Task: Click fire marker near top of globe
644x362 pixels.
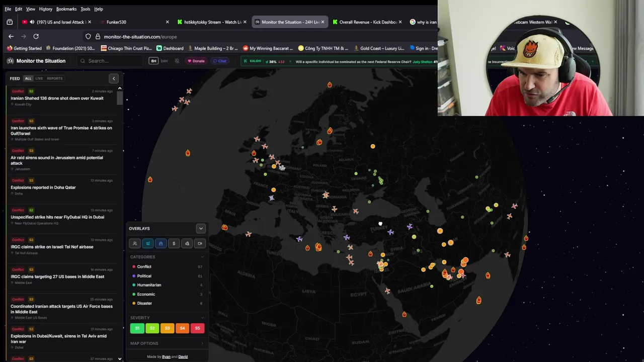Action: coord(330,85)
